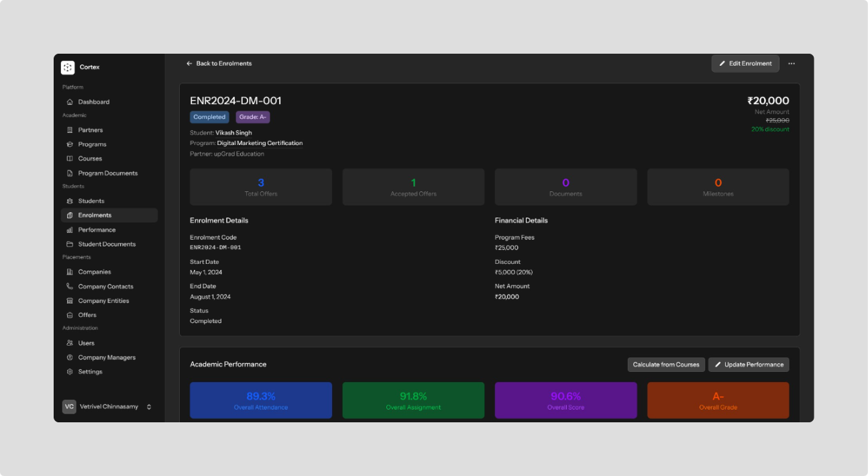Click student name Vikash Singh
Screen dimensions: 868x476
(233, 133)
